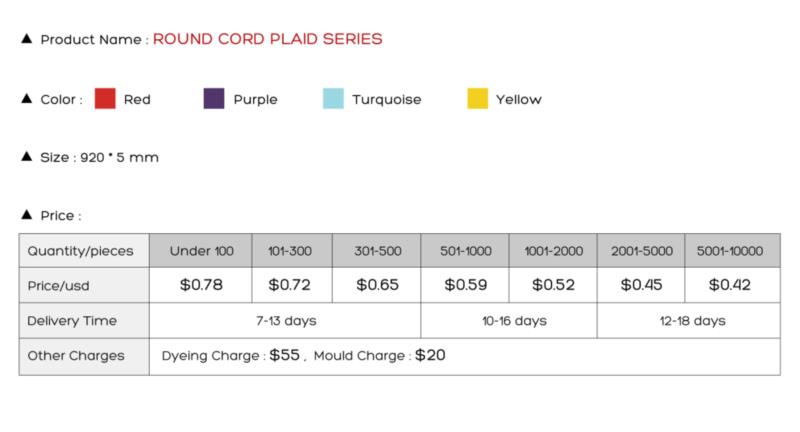
Task: Click the Mould Charge $20 amount
Action: point(430,355)
